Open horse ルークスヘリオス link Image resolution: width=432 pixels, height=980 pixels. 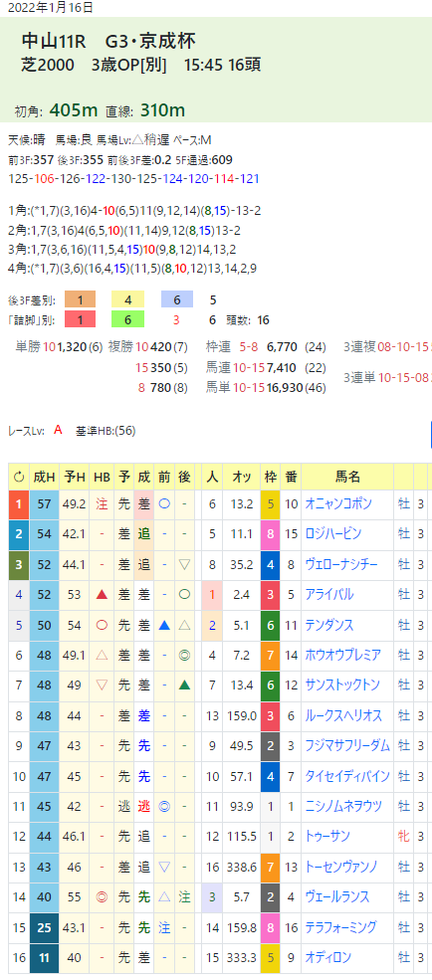point(342,715)
